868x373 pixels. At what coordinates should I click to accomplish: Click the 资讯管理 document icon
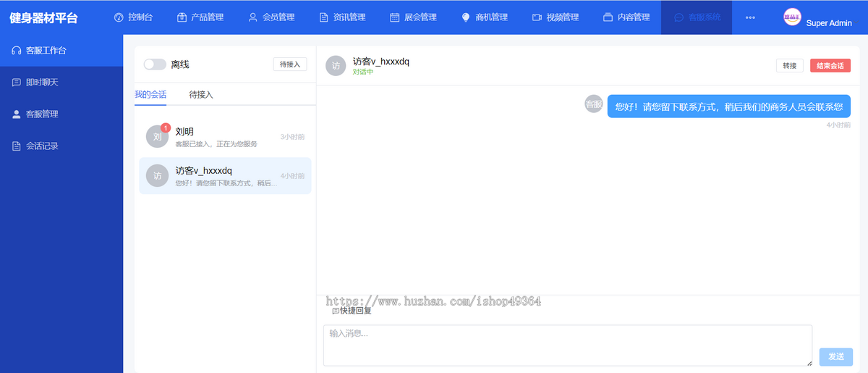(323, 17)
